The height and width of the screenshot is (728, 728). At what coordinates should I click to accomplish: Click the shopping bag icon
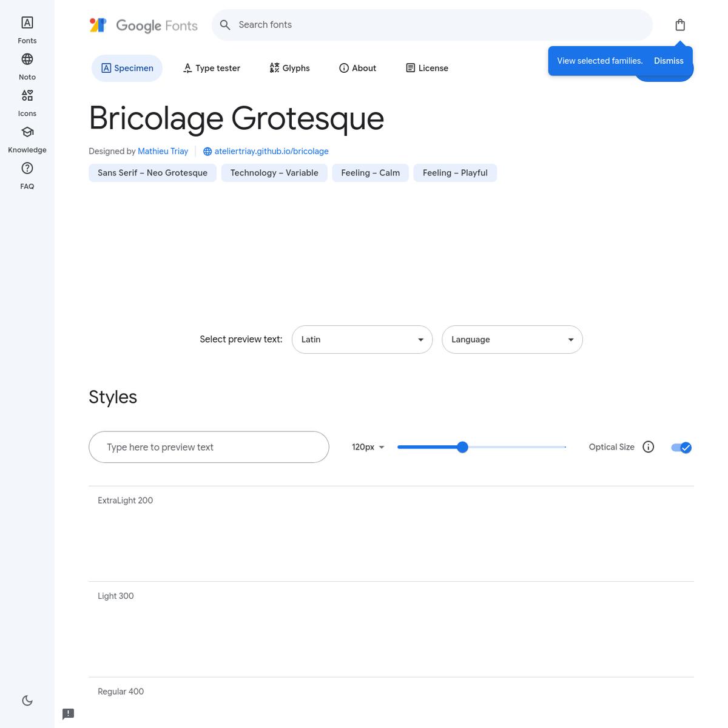pos(680,25)
